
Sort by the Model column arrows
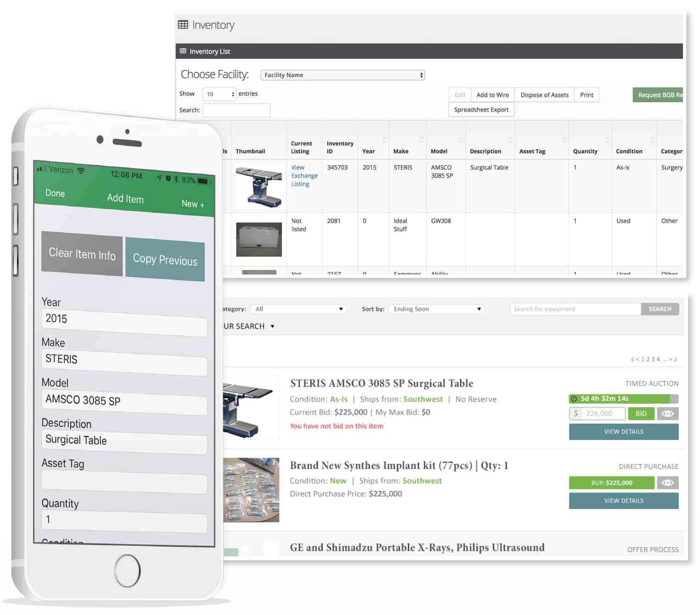pos(461,139)
